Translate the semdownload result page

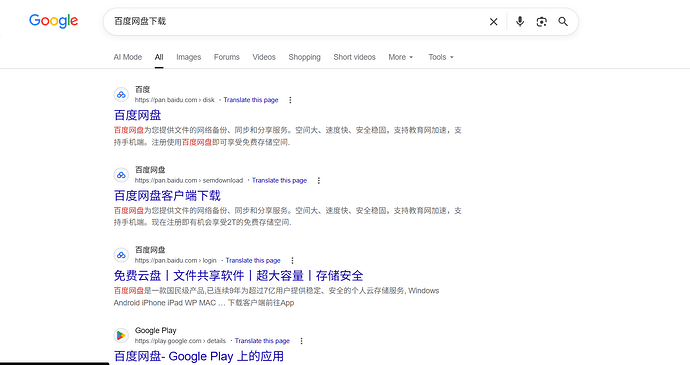(279, 181)
